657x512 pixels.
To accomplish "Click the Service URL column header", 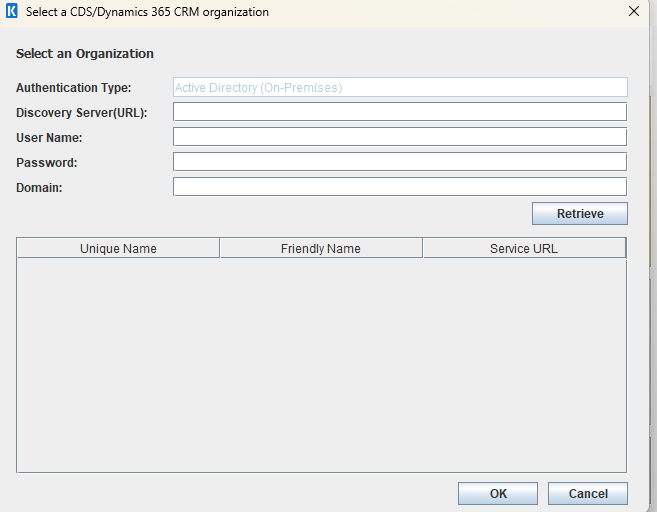I will click(x=524, y=248).
